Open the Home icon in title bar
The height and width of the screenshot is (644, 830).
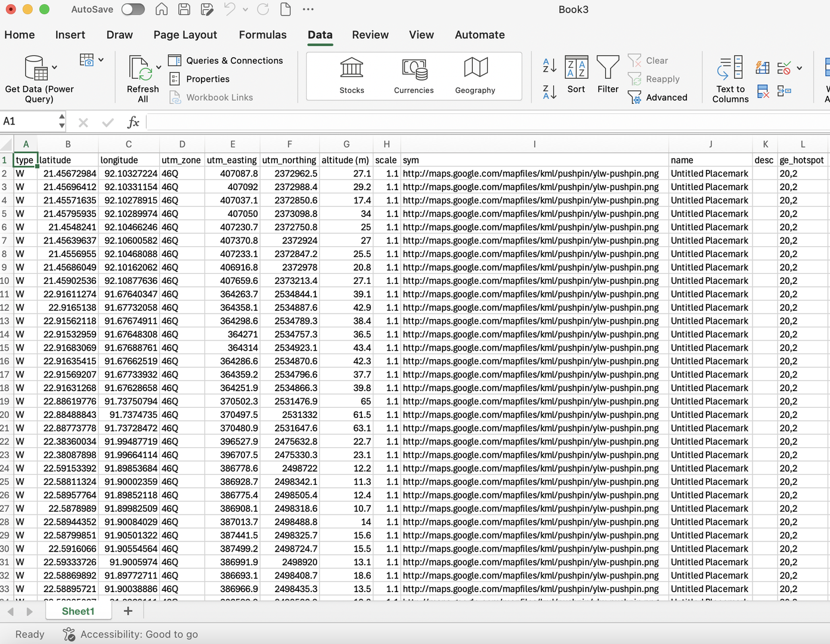[x=161, y=9]
